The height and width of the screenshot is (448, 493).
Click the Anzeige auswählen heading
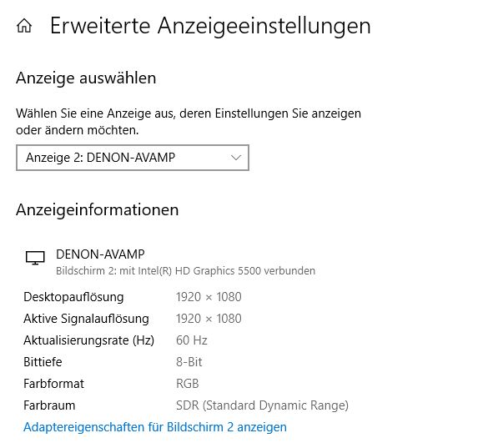tap(86, 78)
